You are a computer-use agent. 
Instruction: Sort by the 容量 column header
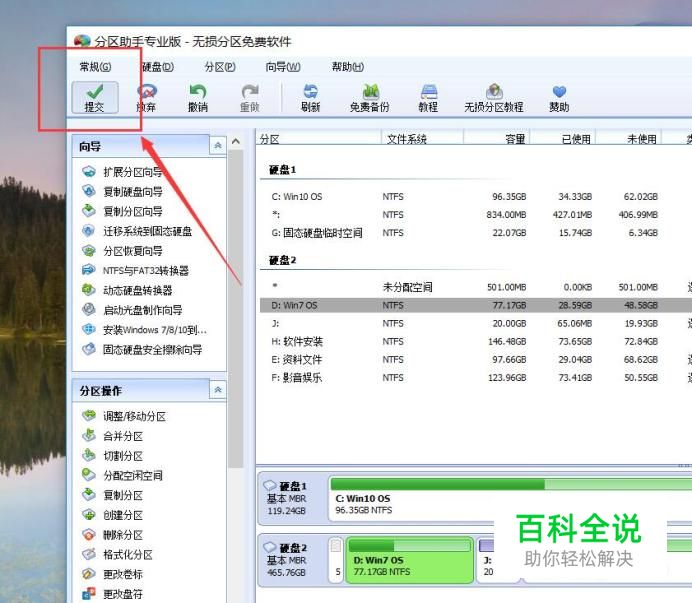coord(496,139)
